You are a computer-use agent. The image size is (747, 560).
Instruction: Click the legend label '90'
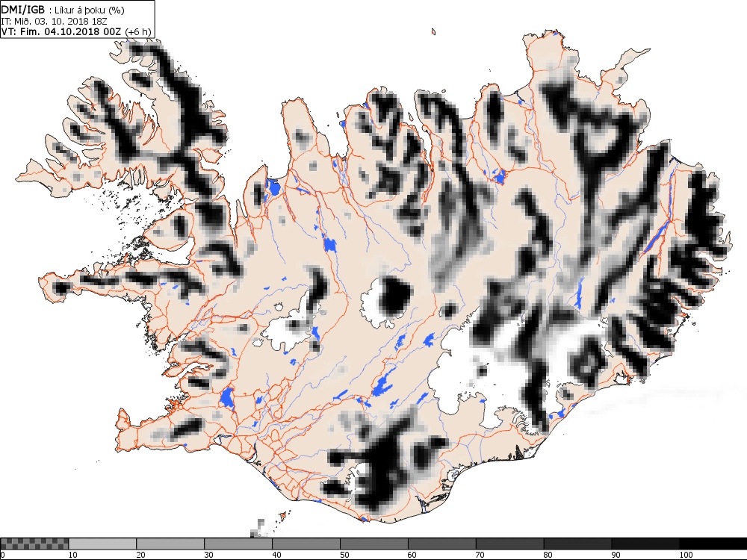(616, 554)
